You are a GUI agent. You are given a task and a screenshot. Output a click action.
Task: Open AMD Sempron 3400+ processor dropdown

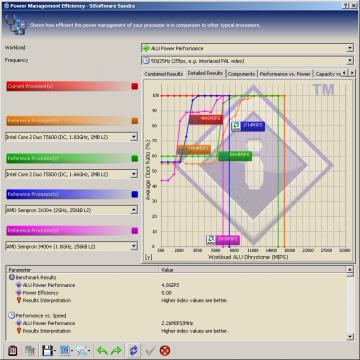[x=134, y=246]
